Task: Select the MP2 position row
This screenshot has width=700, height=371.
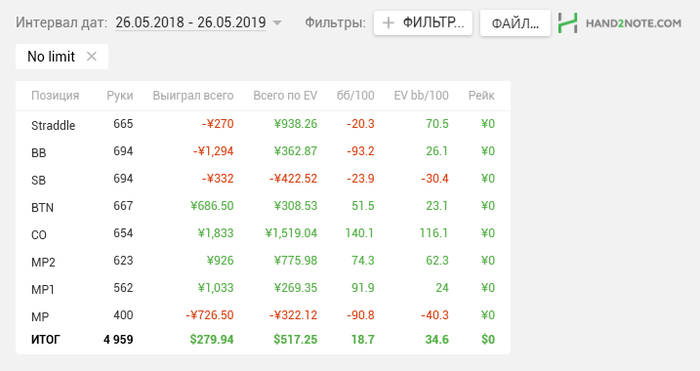Action: 263,261
